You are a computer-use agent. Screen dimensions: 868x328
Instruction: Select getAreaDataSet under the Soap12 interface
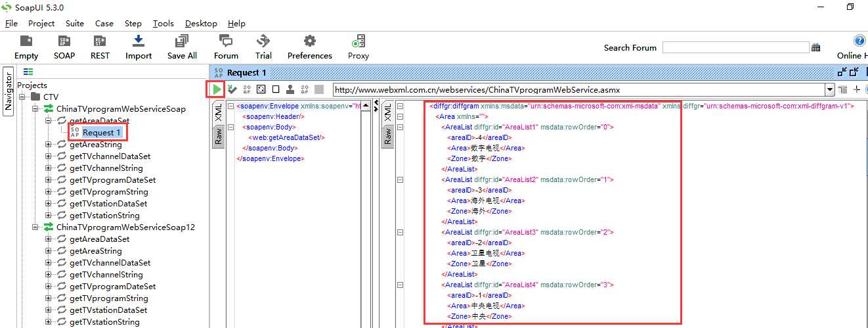pyautogui.click(x=99, y=239)
